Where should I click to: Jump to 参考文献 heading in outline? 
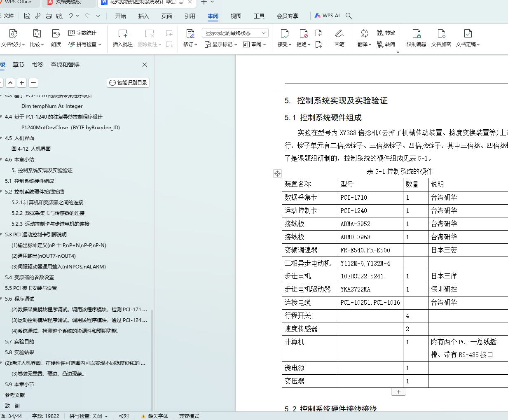coord(15,395)
